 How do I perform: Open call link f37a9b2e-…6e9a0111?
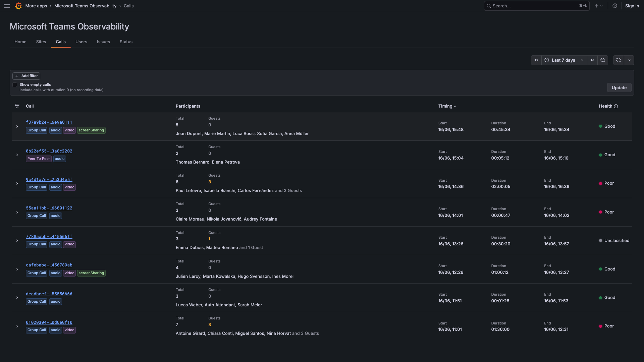pos(49,122)
